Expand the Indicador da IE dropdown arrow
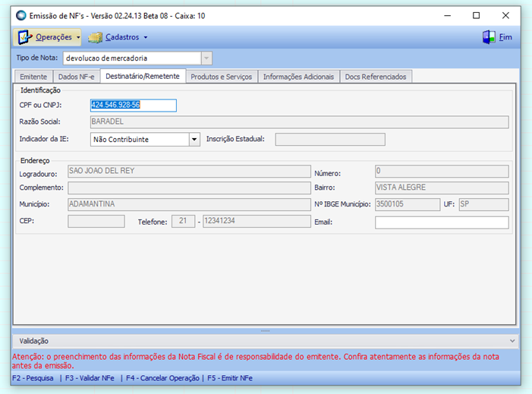Viewport: 532px width, 394px height. 194,140
